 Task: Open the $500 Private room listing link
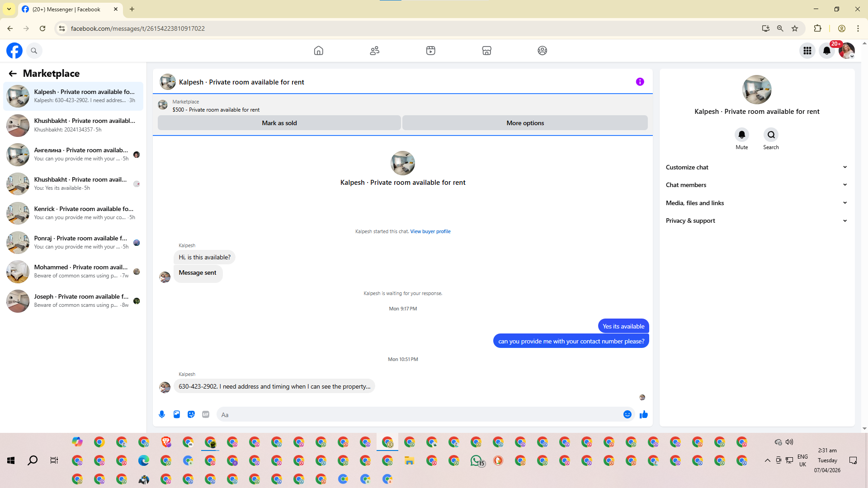(x=216, y=110)
